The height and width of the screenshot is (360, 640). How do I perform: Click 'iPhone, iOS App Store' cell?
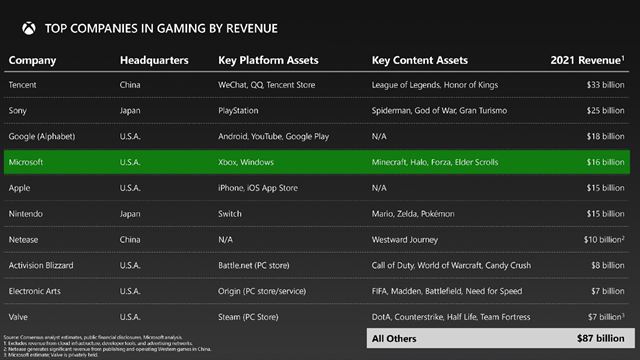(258, 188)
